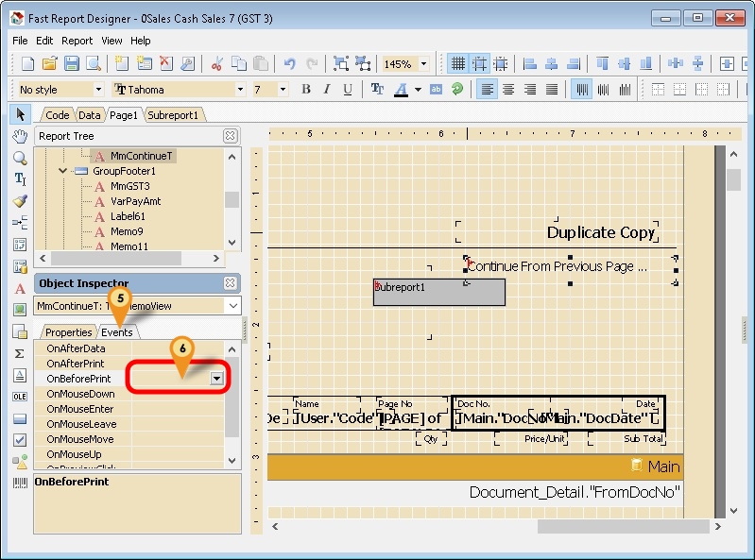This screenshot has width=755, height=560.
Task: Click the Sum (Sigma) object tool
Action: 20,352
